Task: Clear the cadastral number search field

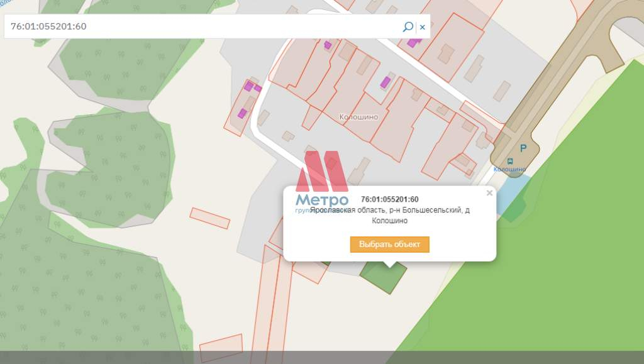Action: [423, 27]
